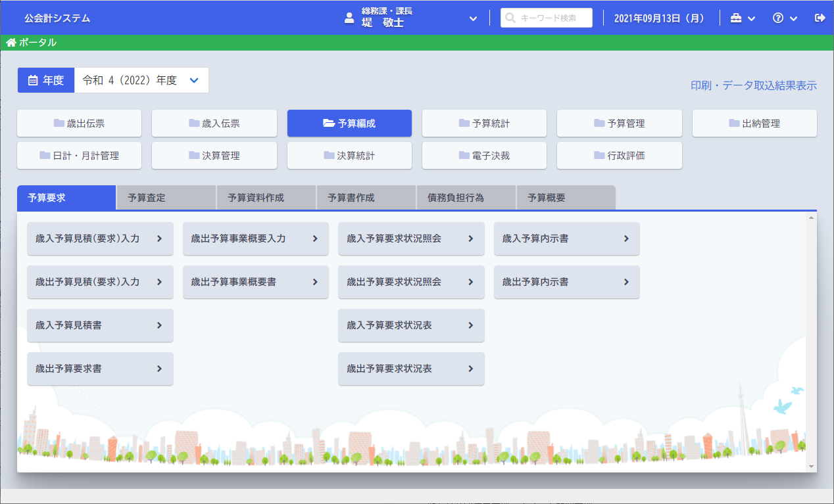
Task: Click the home icon on the ポータル bar
Action: tap(11, 42)
